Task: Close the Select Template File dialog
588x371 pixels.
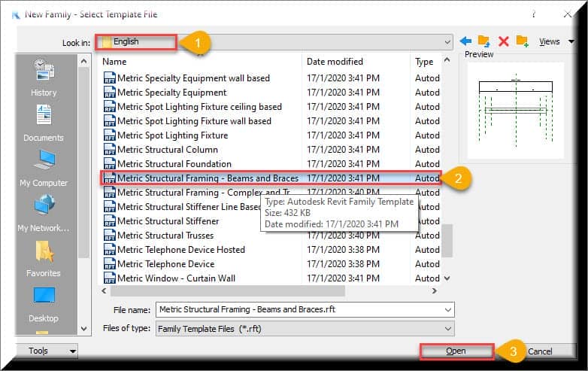Action: point(568,14)
